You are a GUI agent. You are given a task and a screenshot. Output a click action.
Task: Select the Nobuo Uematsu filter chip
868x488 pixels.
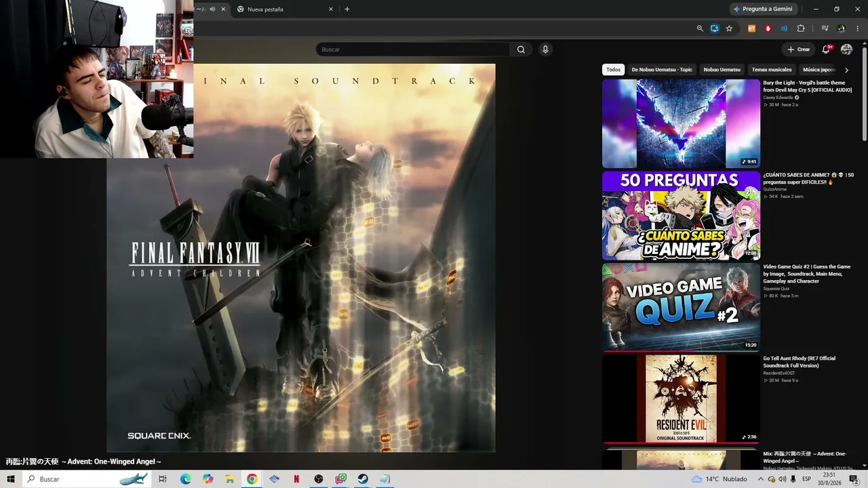(x=722, y=69)
